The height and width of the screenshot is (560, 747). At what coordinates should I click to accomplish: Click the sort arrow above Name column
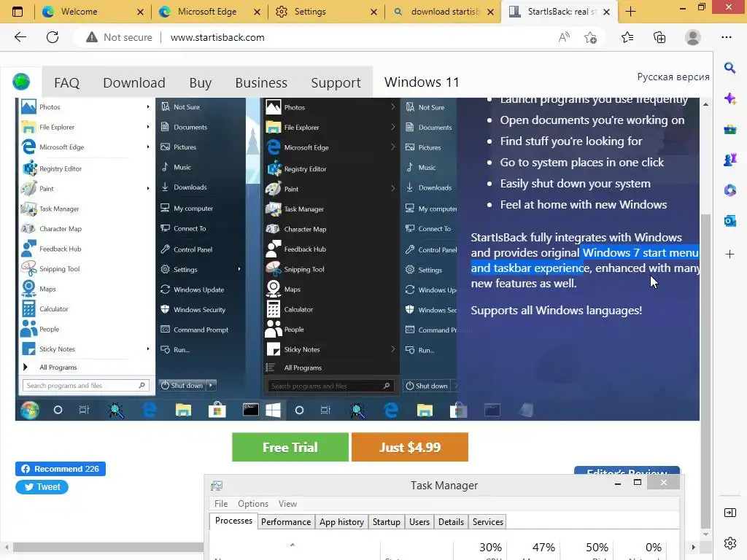pyautogui.click(x=293, y=545)
